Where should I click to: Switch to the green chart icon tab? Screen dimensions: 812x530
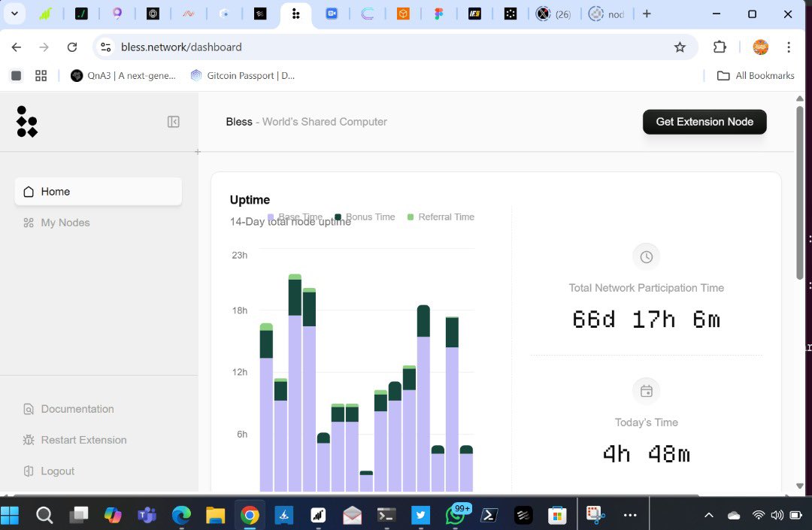pyautogui.click(x=46, y=14)
